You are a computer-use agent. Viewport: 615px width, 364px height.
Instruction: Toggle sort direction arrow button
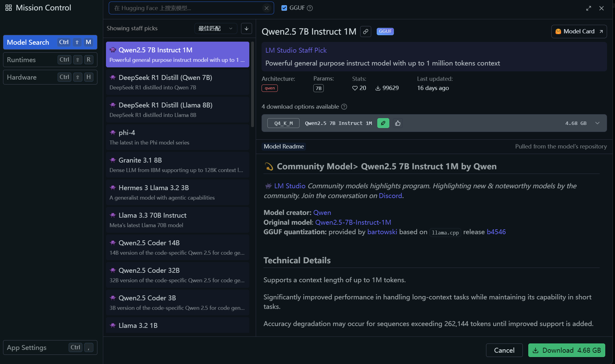point(247,28)
